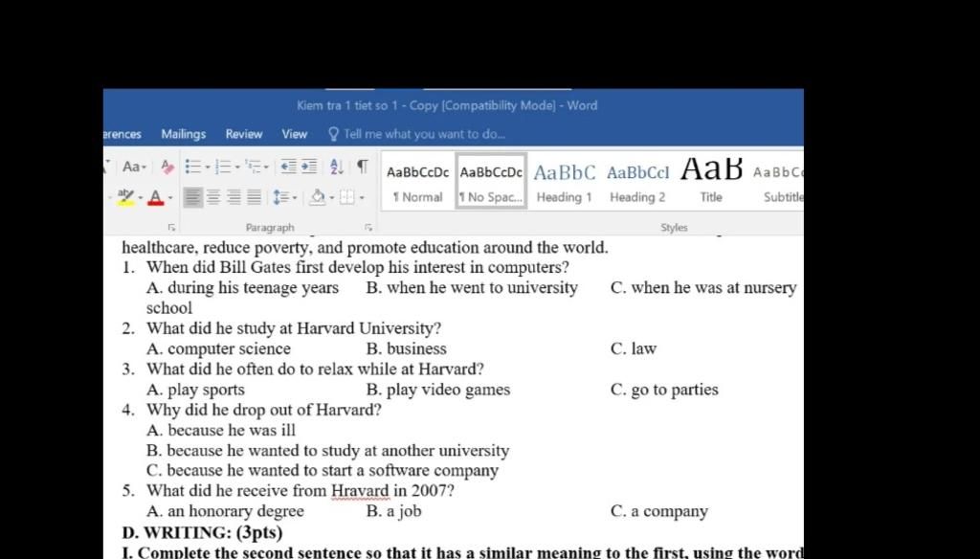Toggle show/hide paragraph marks
This screenshot has width=980, height=559.
(362, 167)
